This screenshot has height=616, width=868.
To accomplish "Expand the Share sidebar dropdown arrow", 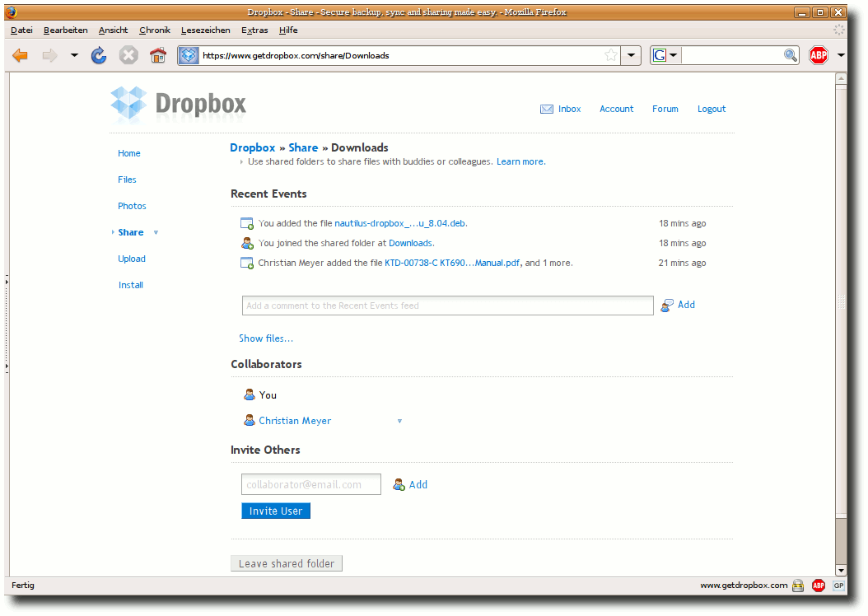I will coord(156,232).
